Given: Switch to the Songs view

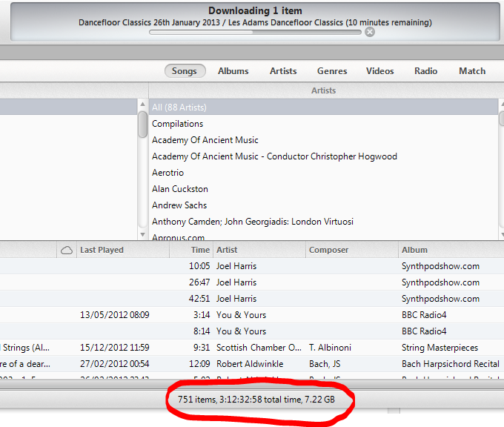Looking at the screenshot, I should point(185,71).
